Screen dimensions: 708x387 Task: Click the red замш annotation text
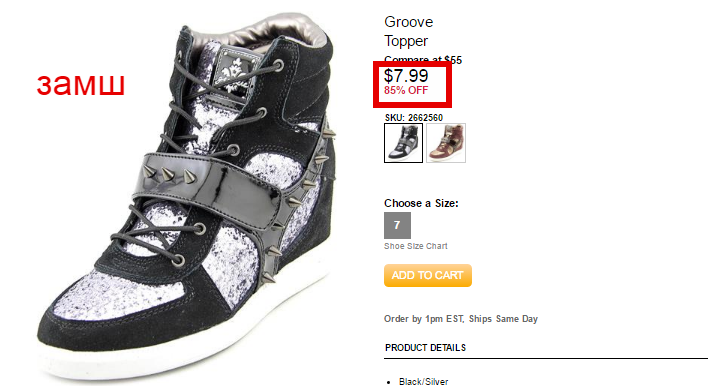tap(80, 84)
